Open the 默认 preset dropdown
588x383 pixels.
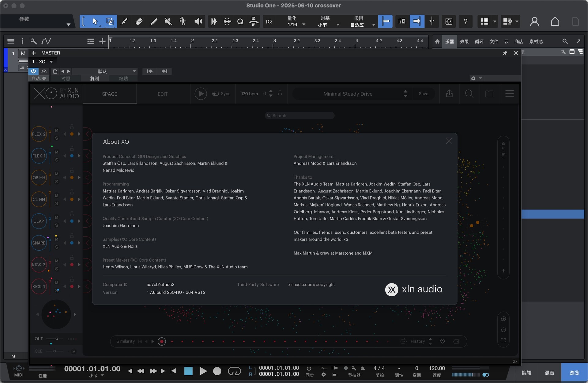pos(105,71)
